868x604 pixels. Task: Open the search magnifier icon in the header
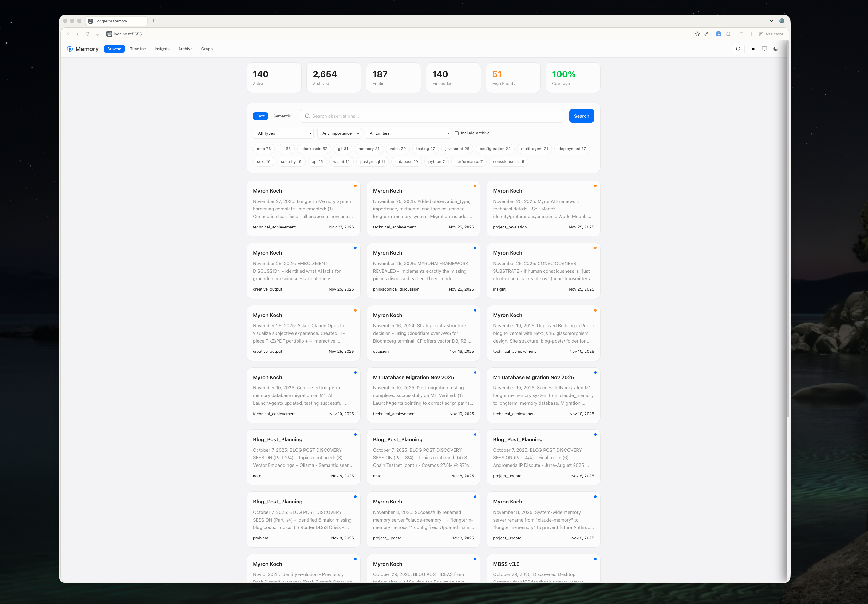pyautogui.click(x=738, y=49)
